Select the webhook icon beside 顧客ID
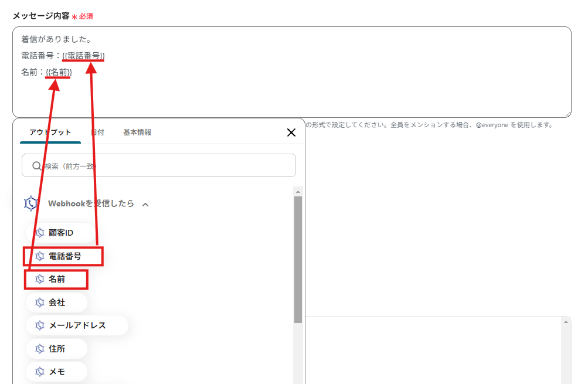This screenshot has width=588, height=384. [40, 233]
